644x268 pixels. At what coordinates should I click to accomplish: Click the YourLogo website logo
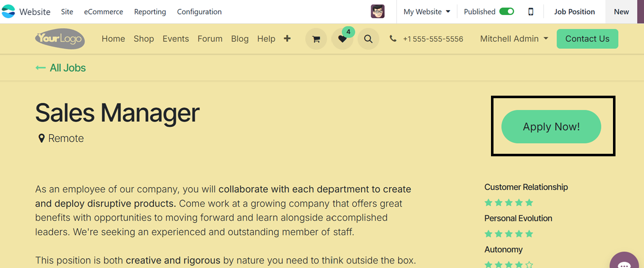click(60, 39)
